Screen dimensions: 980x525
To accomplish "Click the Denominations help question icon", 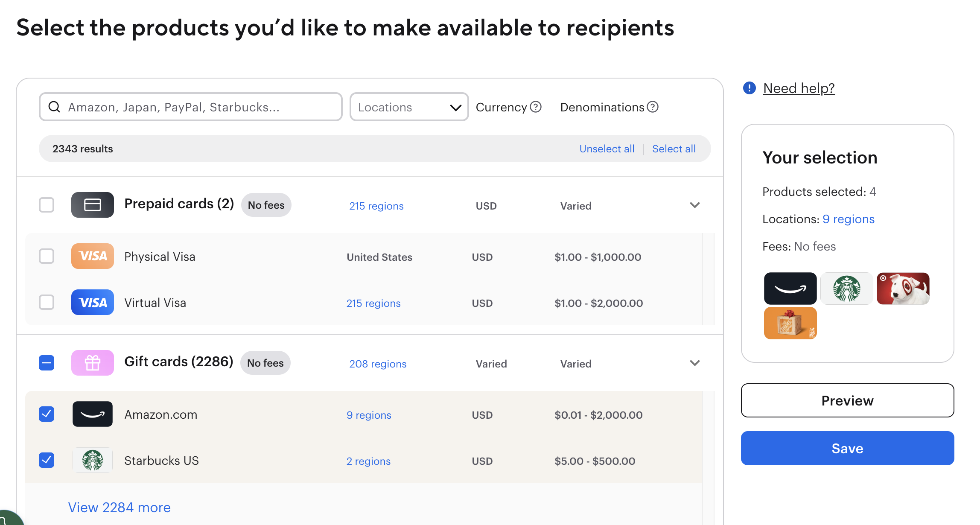I will tap(653, 107).
